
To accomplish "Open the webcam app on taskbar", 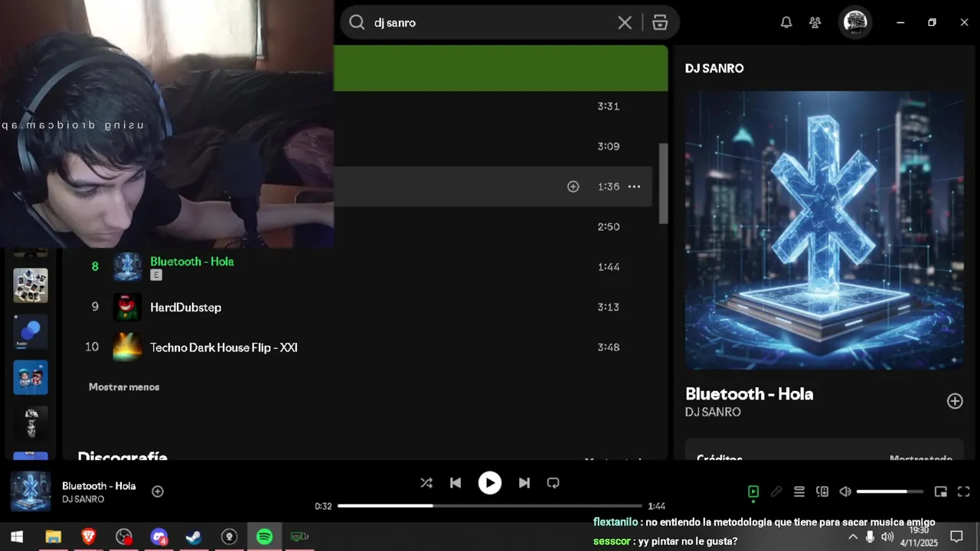I will coord(299,537).
